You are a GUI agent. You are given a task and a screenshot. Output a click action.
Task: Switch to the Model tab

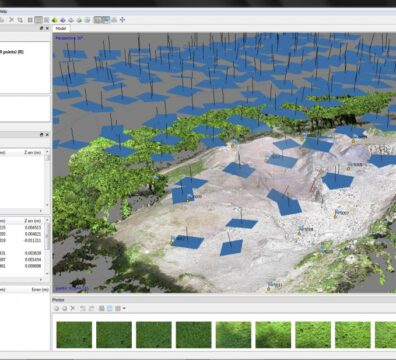click(x=61, y=29)
